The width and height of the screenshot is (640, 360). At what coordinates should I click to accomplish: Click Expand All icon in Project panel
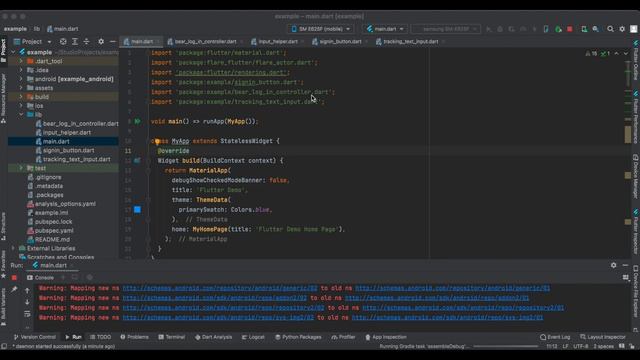(75, 42)
